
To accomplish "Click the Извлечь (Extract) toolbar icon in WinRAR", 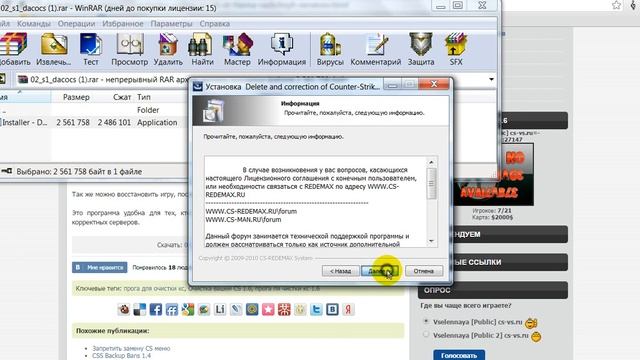I will click(x=53, y=50).
